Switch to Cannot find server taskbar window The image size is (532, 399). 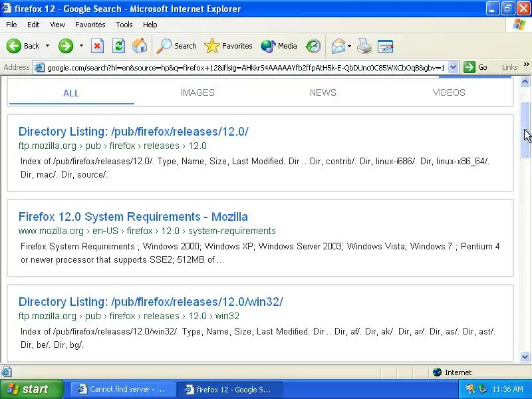(x=123, y=389)
